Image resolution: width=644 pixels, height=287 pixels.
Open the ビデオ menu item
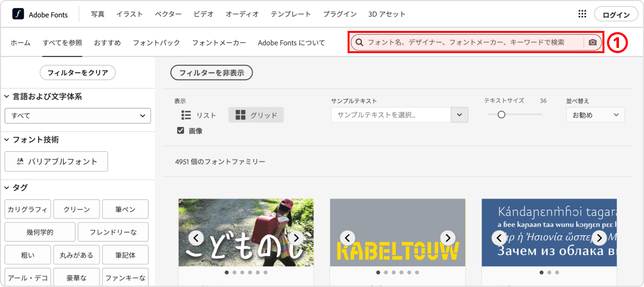[204, 14]
